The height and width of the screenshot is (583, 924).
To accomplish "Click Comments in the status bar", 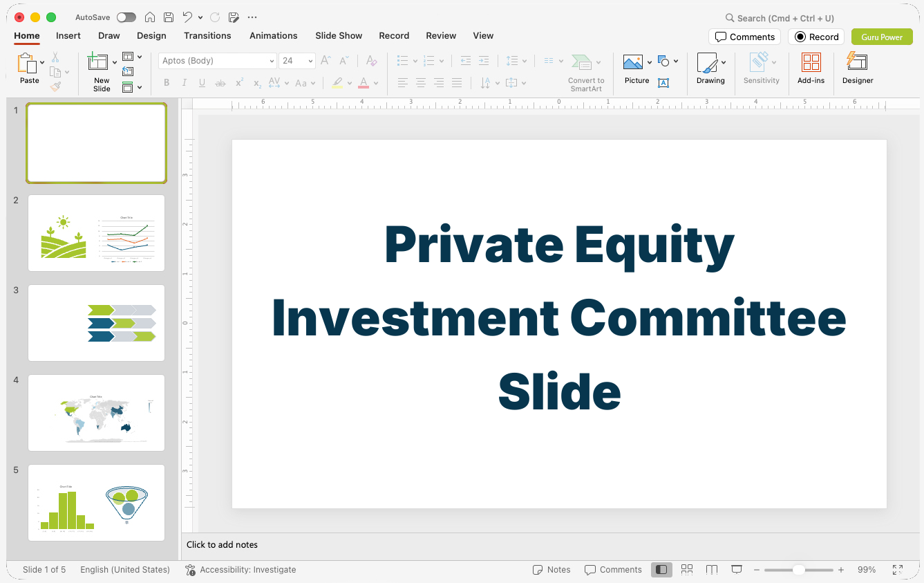I will click(613, 570).
